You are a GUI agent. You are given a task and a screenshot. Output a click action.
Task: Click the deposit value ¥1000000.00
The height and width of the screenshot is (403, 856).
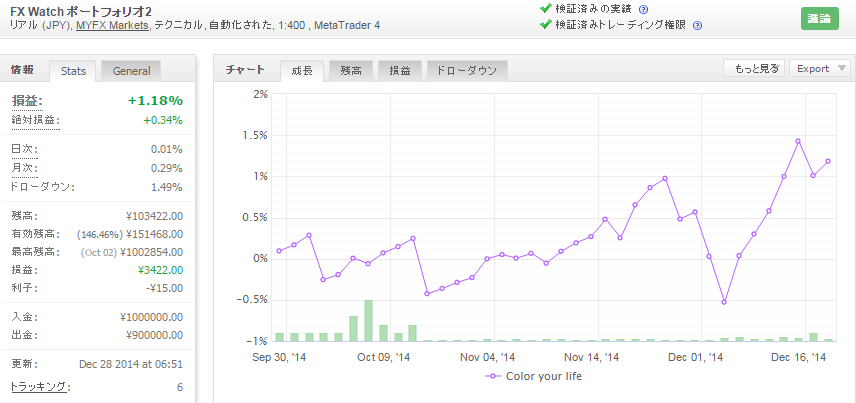pos(151,317)
